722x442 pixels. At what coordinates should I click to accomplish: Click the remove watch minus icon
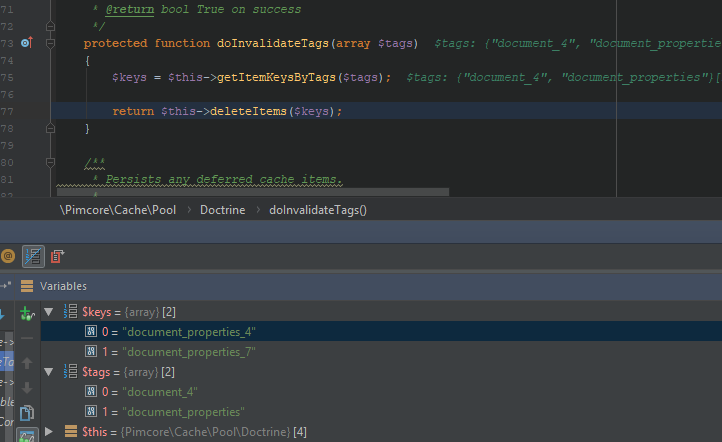tap(27, 338)
